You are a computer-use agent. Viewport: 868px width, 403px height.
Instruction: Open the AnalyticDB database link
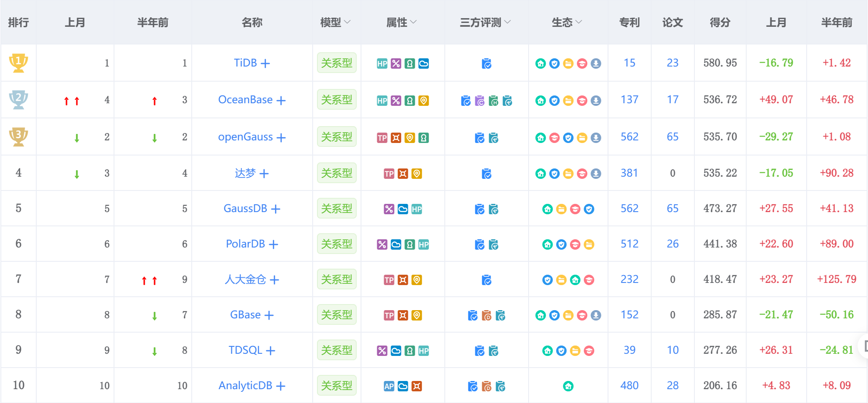click(x=245, y=386)
